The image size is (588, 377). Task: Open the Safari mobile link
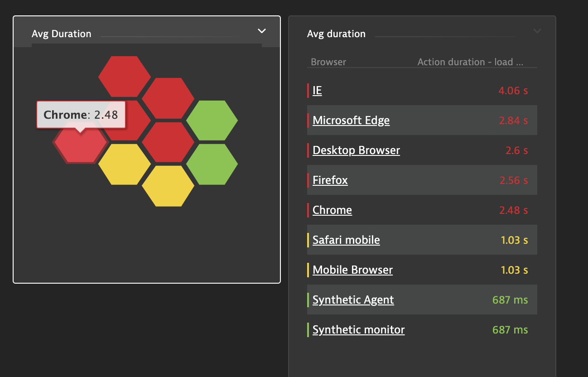(346, 240)
